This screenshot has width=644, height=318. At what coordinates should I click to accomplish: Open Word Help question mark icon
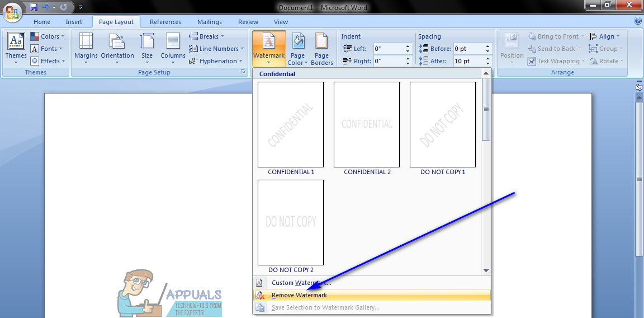[x=638, y=21]
